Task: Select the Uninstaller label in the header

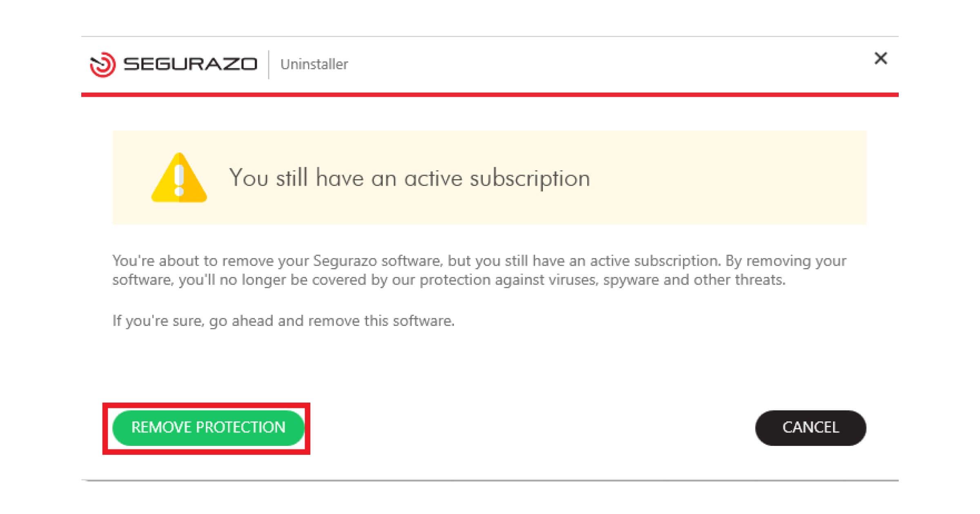Action: [x=314, y=64]
